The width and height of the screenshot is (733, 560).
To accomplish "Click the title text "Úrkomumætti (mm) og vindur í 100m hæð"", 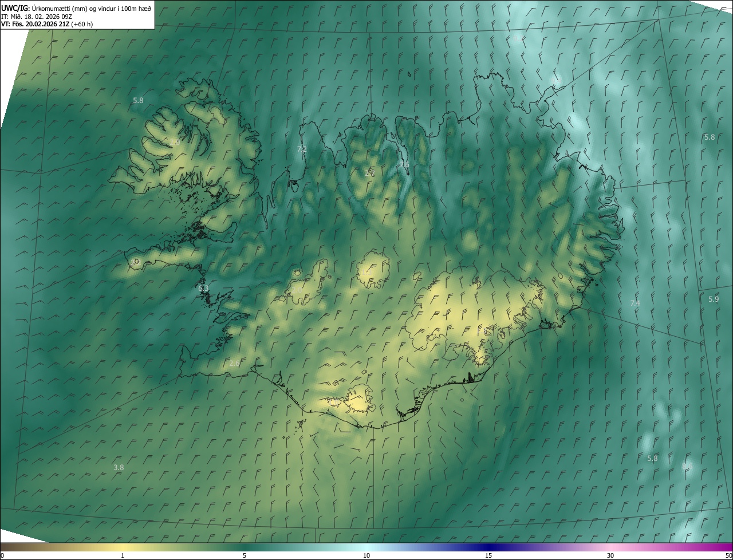I will (x=91, y=8).
